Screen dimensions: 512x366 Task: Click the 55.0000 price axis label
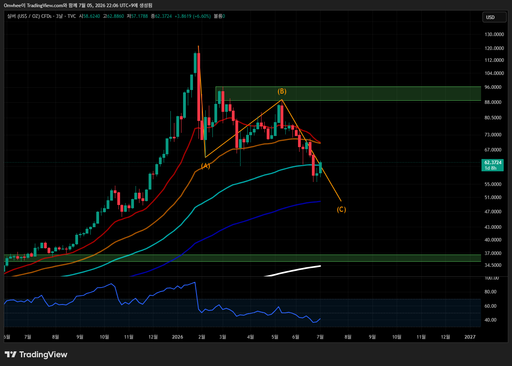pos(493,184)
